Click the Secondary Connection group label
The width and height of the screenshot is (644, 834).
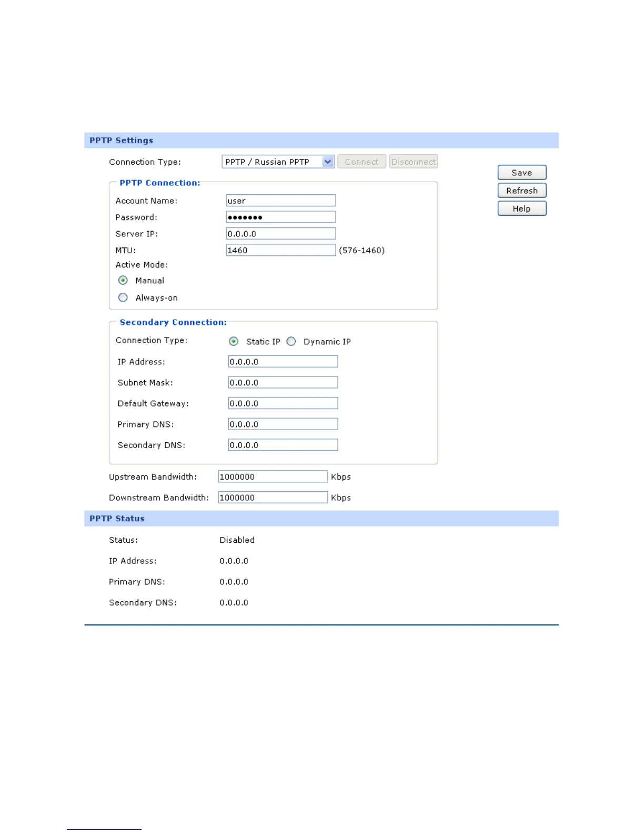(173, 322)
